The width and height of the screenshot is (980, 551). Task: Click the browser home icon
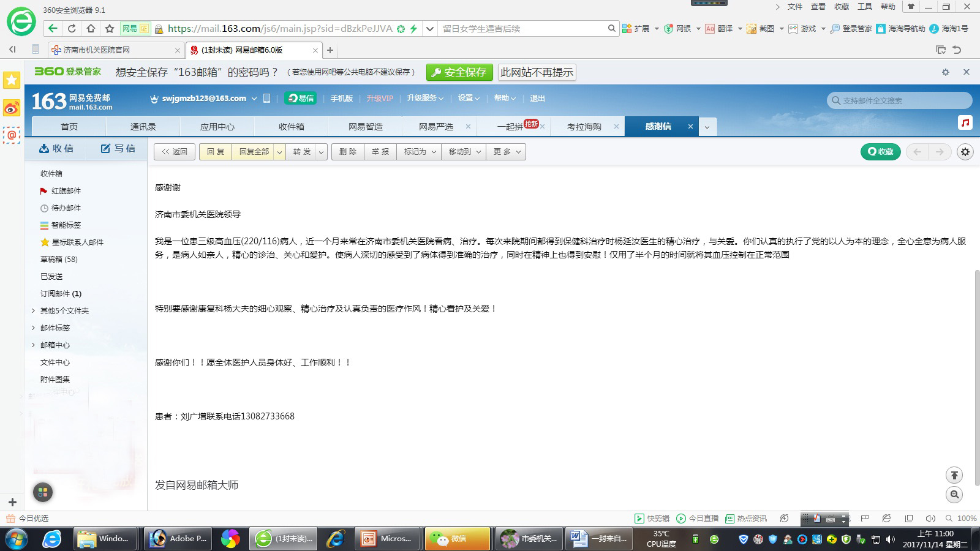pyautogui.click(x=91, y=28)
